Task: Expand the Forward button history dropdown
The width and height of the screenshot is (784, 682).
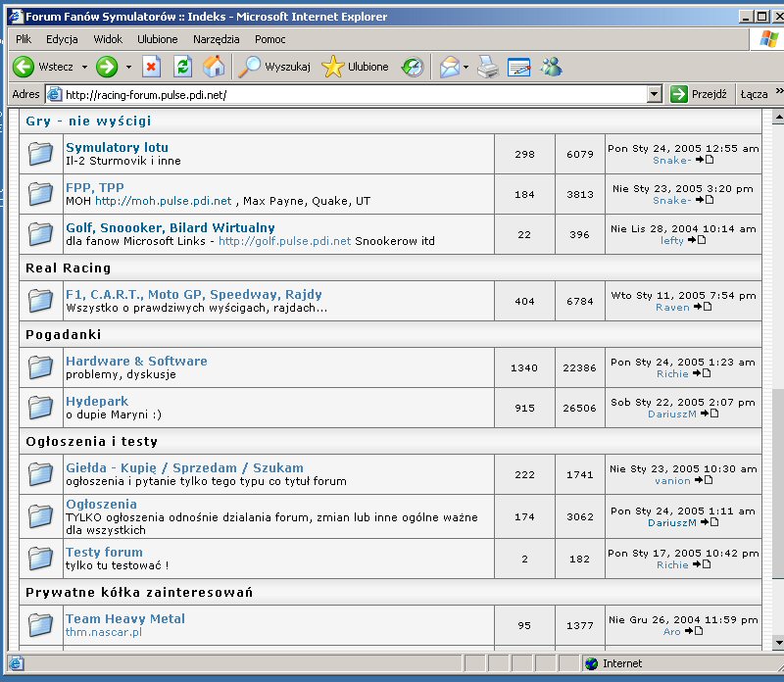Action: tap(128, 67)
